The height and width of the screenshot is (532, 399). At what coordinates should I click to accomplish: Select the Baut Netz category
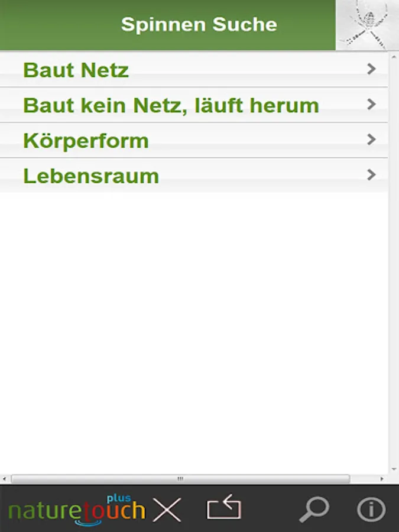tap(76, 70)
